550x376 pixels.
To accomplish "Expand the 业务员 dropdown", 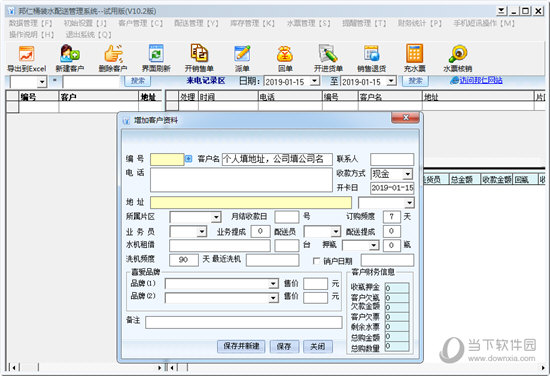I will [202, 231].
